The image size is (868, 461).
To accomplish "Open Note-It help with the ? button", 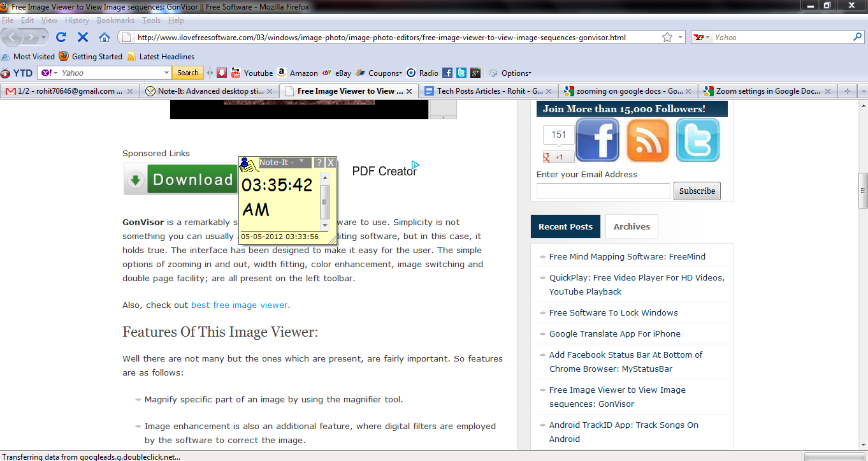I will point(319,163).
